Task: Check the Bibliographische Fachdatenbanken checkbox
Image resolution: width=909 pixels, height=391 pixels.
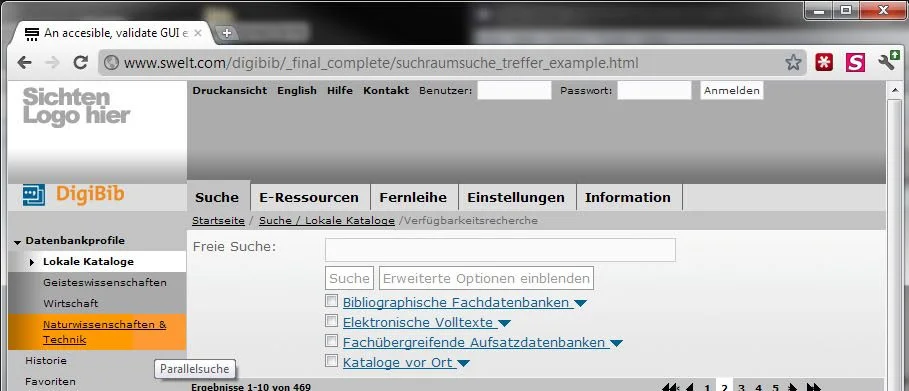Action: tap(332, 301)
